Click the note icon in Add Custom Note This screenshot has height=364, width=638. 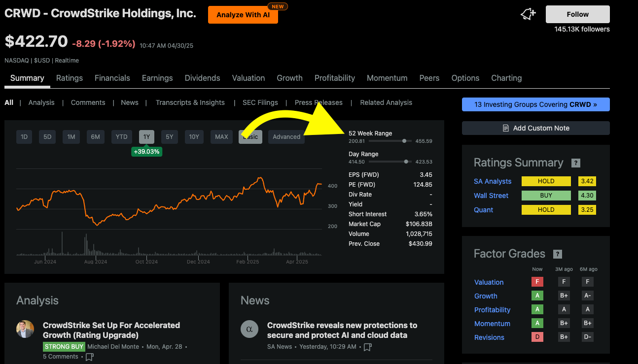click(x=505, y=128)
